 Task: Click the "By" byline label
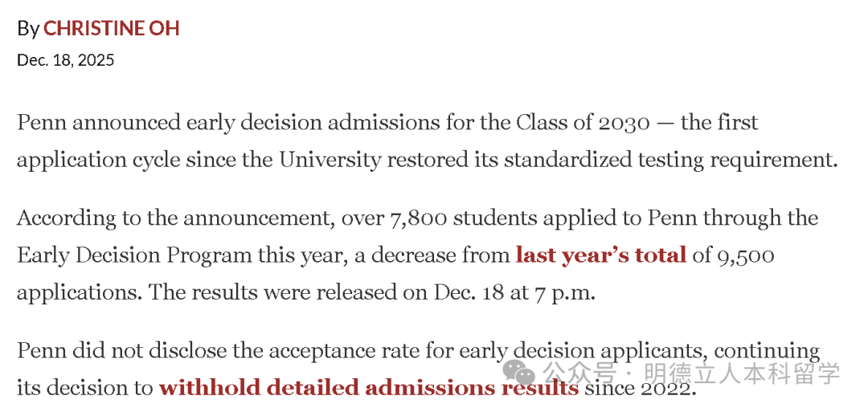coord(27,28)
